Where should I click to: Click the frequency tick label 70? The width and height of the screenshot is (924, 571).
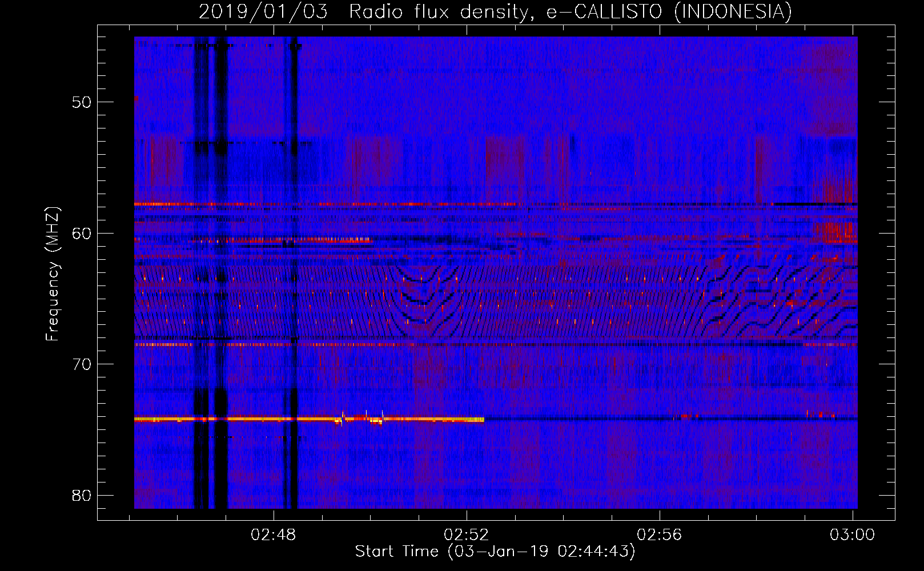pyautogui.click(x=82, y=364)
